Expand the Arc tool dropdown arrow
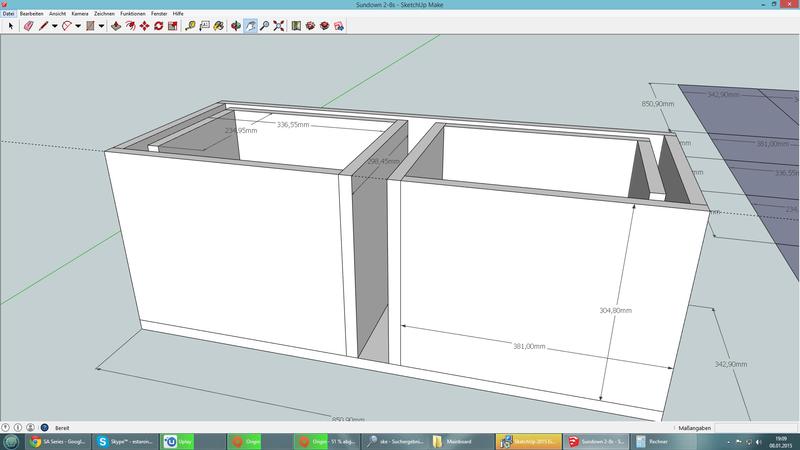Screen dimensions: 800x450 point(78,26)
